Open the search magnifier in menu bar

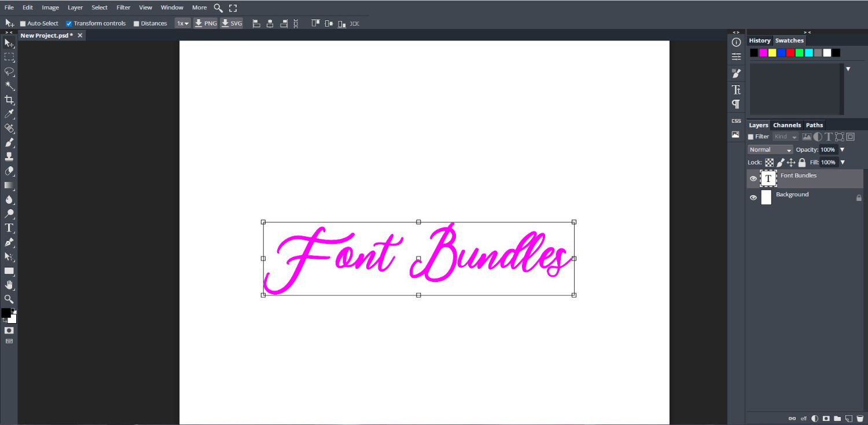pyautogui.click(x=218, y=8)
